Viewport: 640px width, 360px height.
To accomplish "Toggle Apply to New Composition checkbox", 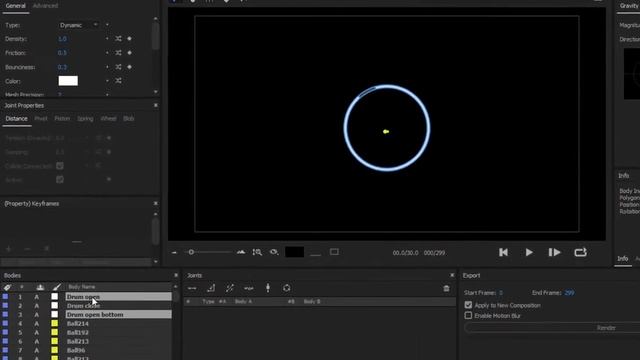I will (x=468, y=305).
